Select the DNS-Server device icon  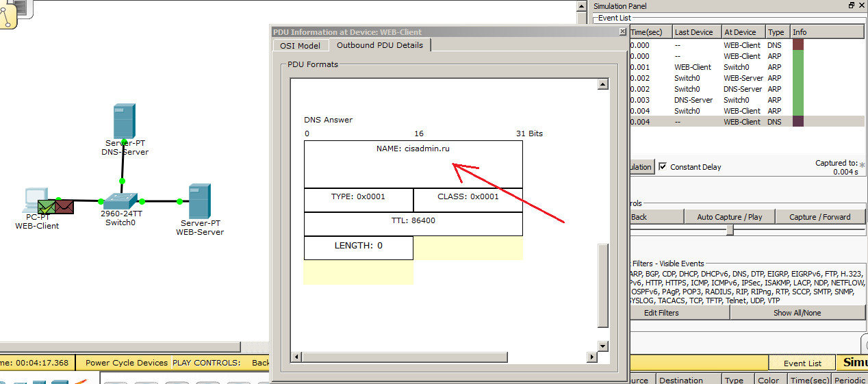124,122
